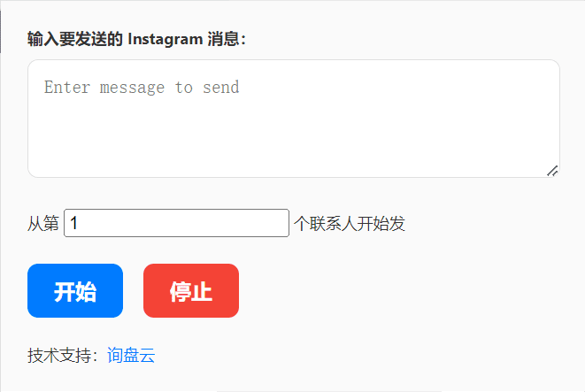Image resolution: width=585 pixels, height=392 pixels.
Task: Halt message sending with 停止
Action: point(191,290)
